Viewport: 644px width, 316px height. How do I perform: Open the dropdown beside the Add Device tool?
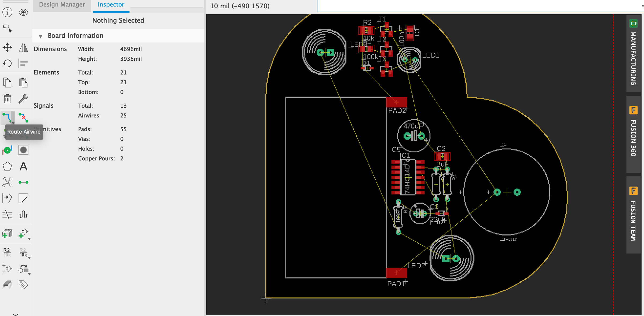(x=30, y=239)
